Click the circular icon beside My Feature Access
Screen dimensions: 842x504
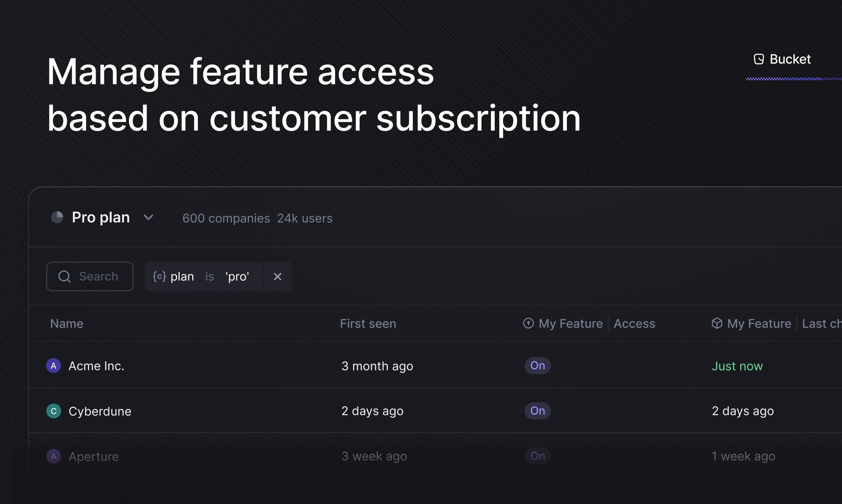528,323
